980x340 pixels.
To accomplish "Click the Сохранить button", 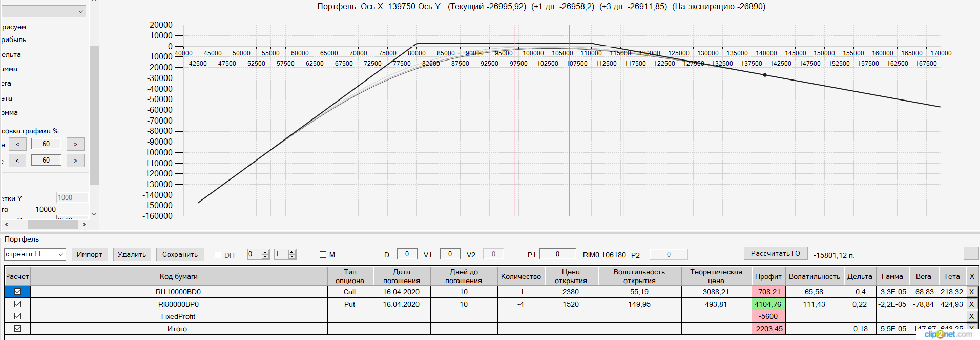I will click(x=180, y=254).
